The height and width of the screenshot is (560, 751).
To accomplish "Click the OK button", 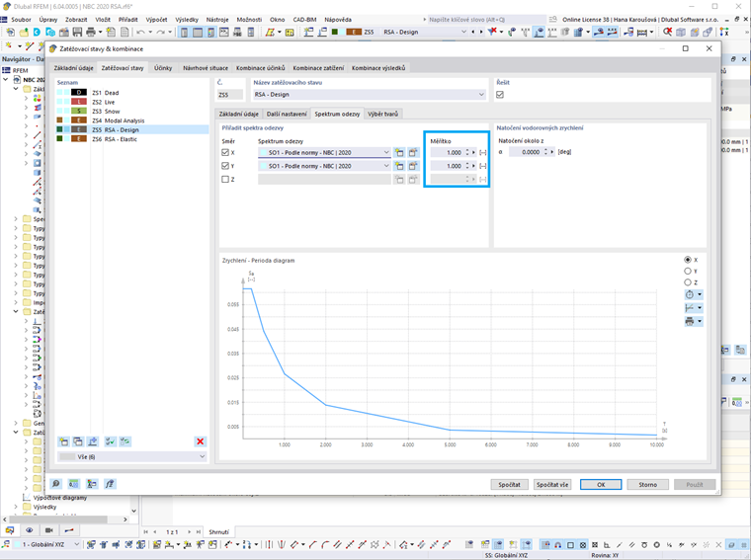I will click(601, 484).
